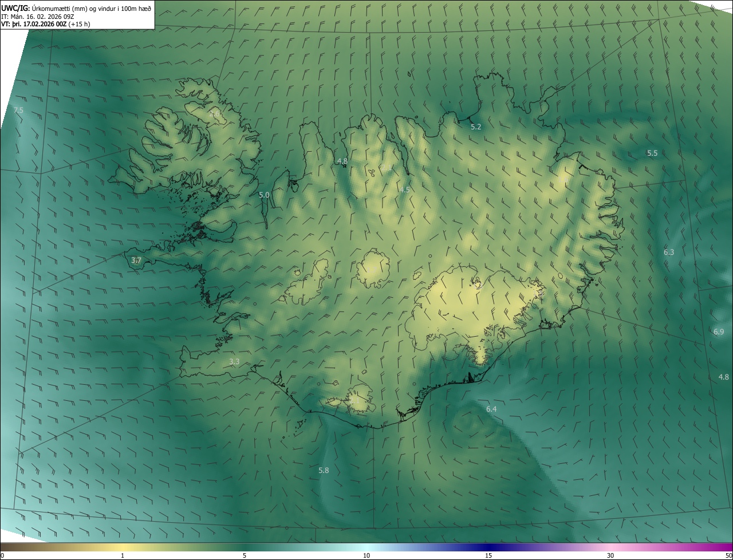This screenshot has width=733, height=560.
Task: Click the 3.3 value label on the map
Action: tap(234, 361)
